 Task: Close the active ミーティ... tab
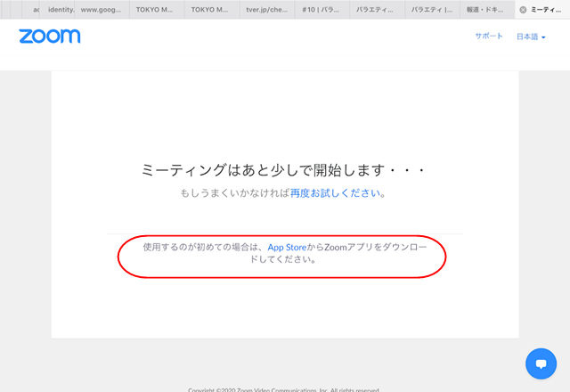[523, 10]
